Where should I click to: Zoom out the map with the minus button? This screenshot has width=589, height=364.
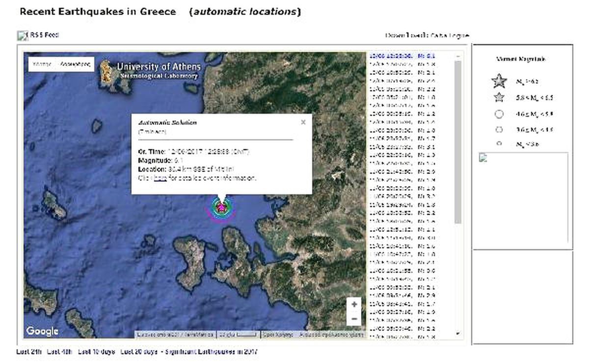[x=354, y=319]
